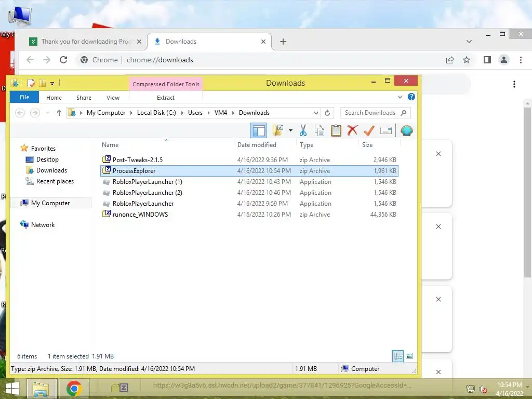Switch to the View ribbon tab
The width and height of the screenshot is (532, 399).
[113, 98]
